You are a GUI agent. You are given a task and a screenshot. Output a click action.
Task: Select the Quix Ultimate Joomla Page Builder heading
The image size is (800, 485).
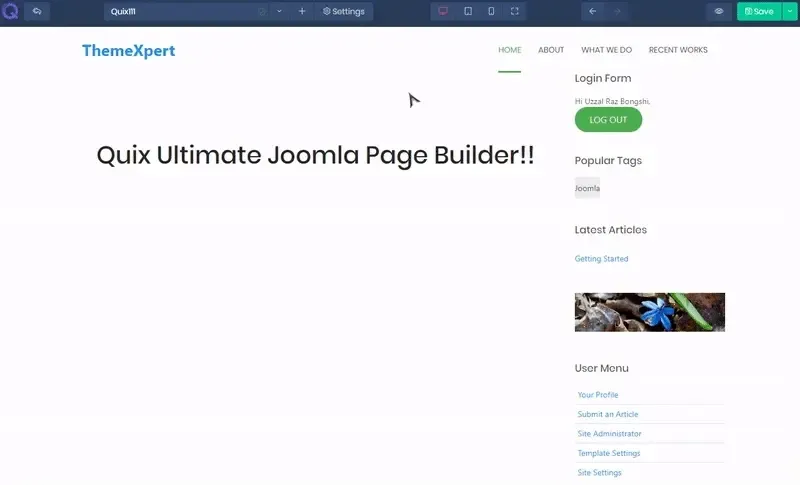tap(315, 155)
